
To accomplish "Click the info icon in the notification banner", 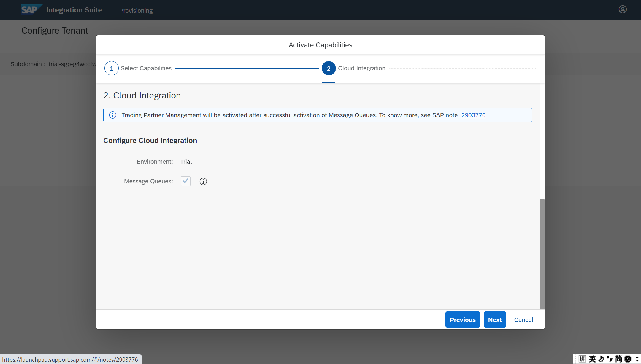I will coord(112,115).
